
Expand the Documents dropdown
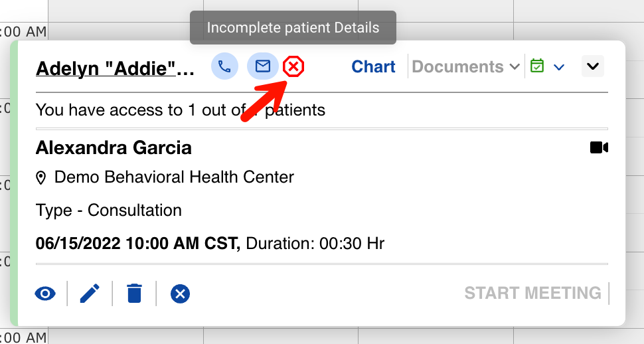pos(465,66)
